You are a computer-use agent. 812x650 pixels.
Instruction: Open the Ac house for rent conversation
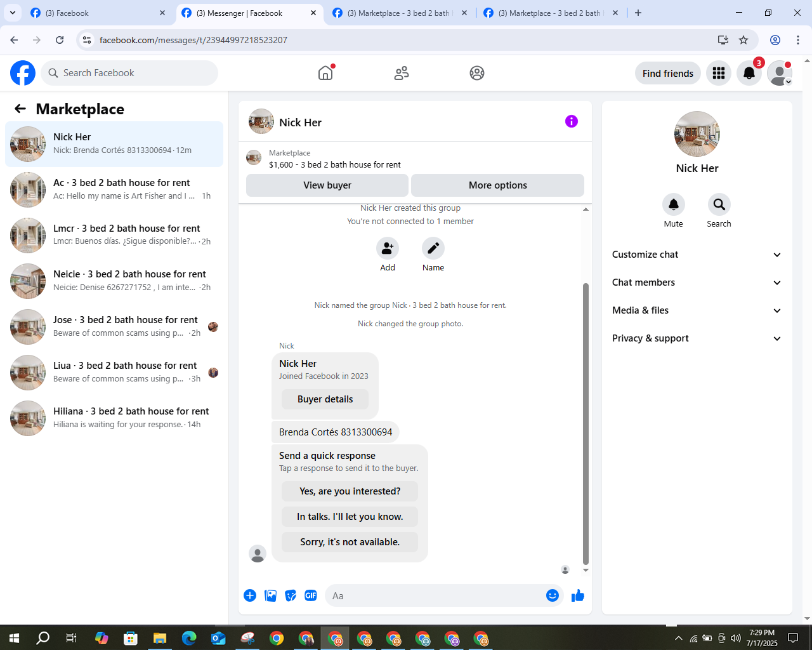click(114, 190)
